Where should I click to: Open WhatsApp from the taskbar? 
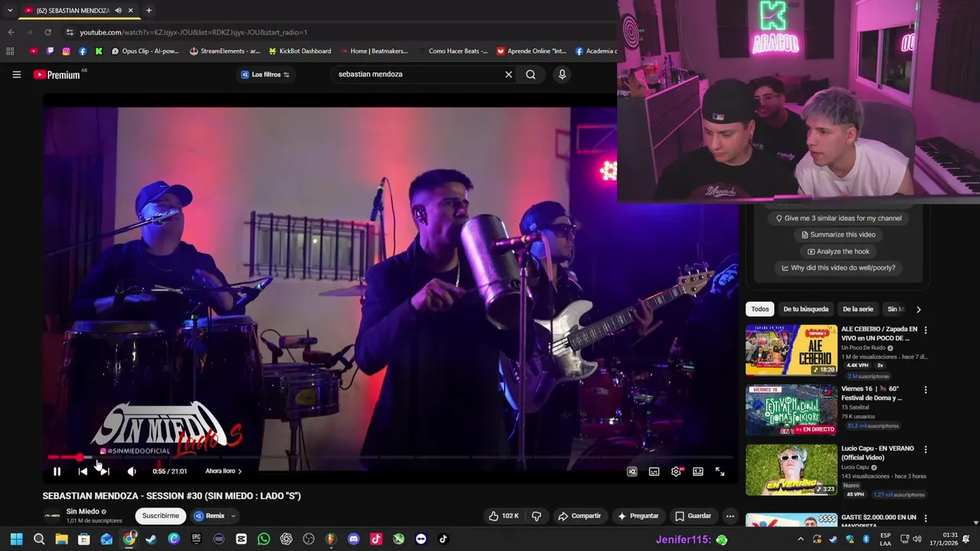[x=263, y=540]
